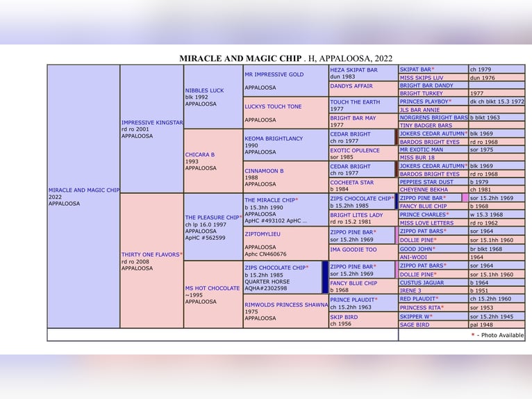Open the IMPRESSIVE KINGSTAR entry
The height and width of the screenshot is (399, 532).
click(152, 122)
